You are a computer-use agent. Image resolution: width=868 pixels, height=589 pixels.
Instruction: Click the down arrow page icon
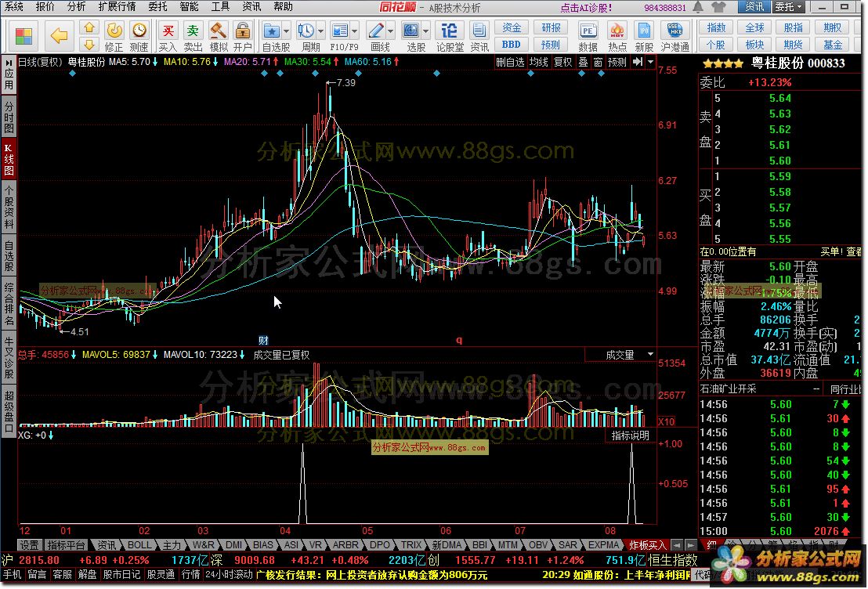click(89, 45)
